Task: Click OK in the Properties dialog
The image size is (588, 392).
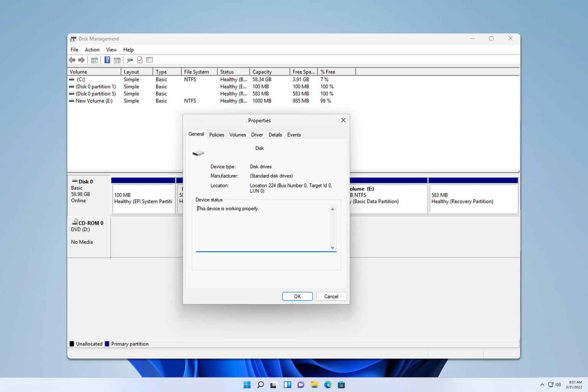Action: click(297, 296)
